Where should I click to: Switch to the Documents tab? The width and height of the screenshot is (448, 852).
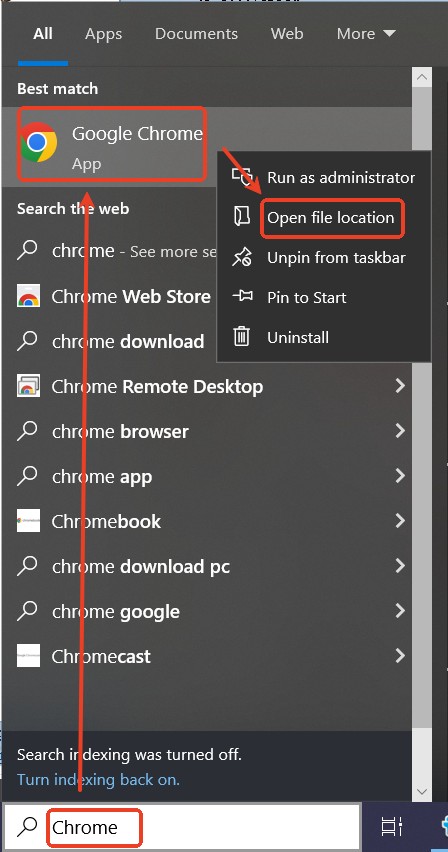196,34
